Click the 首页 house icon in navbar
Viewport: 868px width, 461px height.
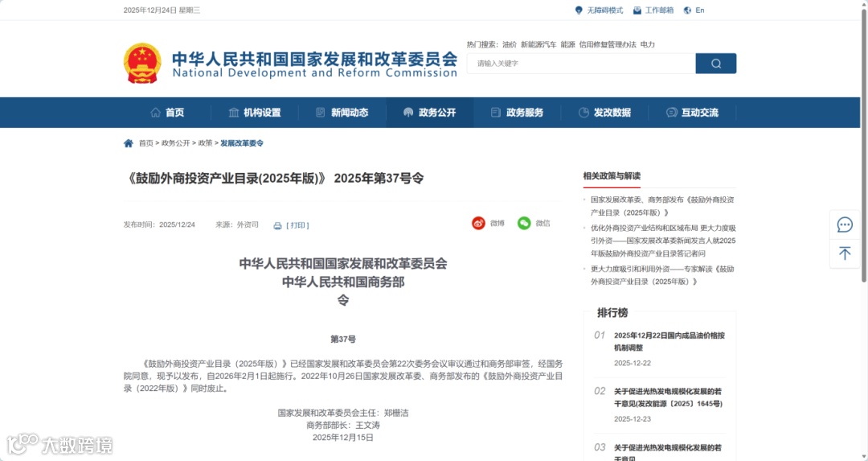[x=156, y=113]
